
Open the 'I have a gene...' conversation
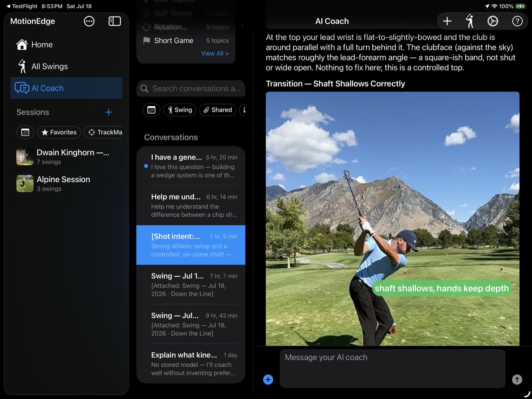coord(191,166)
